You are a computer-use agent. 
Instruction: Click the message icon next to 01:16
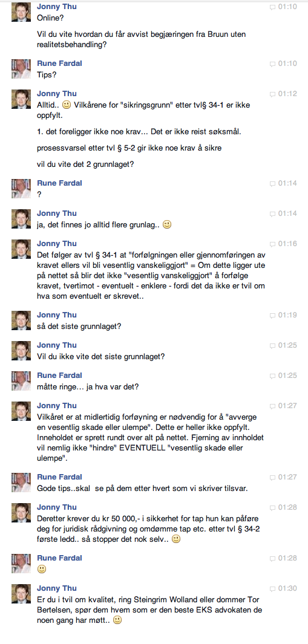272,244
